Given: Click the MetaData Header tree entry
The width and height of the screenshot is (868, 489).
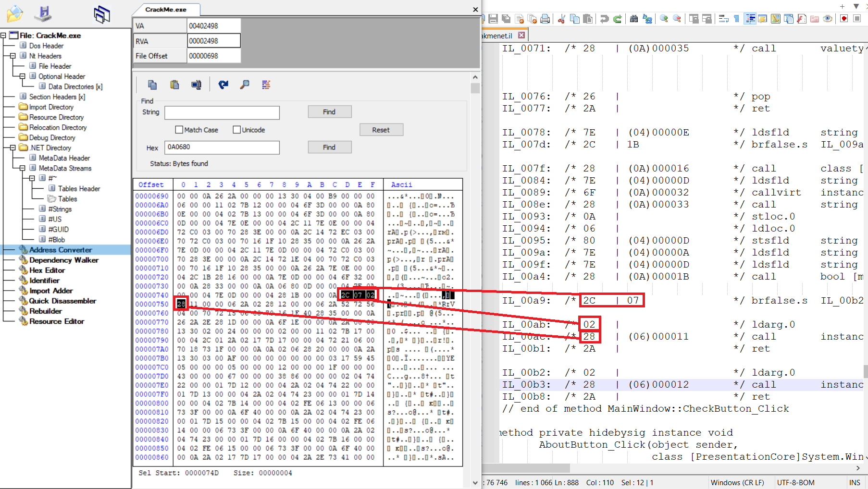Looking at the screenshot, I should (64, 158).
